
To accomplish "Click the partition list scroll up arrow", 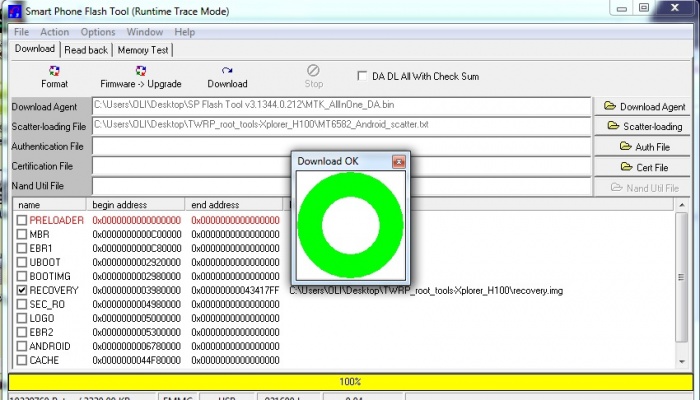I will click(681, 205).
